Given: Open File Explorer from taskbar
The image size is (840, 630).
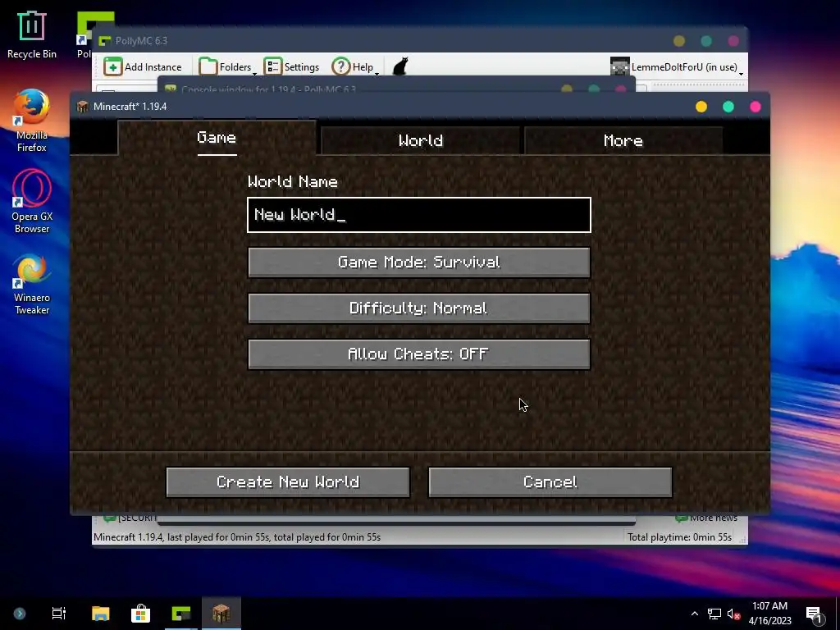Looking at the screenshot, I should point(100,614).
